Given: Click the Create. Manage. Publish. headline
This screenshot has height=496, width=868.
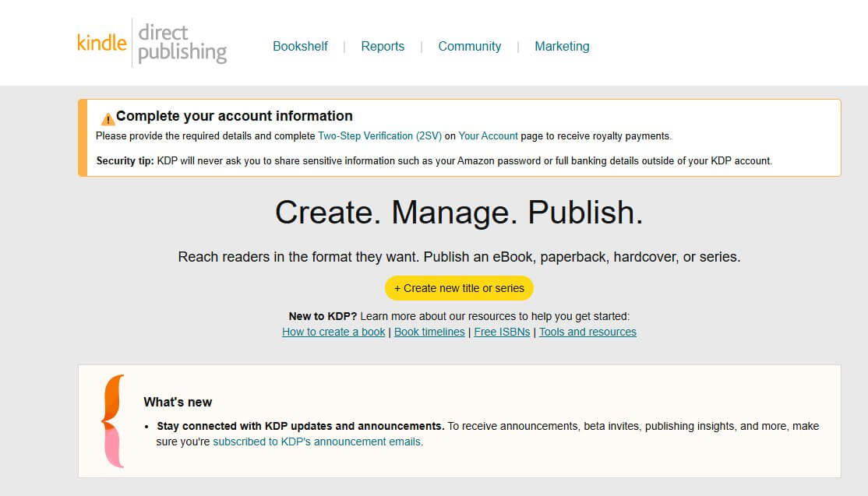Looking at the screenshot, I should click(x=459, y=213).
